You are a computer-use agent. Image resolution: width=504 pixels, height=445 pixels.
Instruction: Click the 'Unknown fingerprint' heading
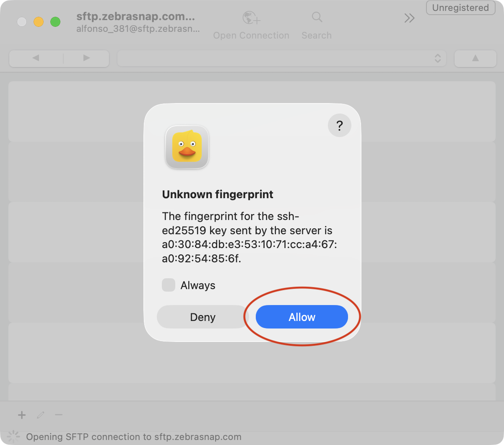[218, 194]
